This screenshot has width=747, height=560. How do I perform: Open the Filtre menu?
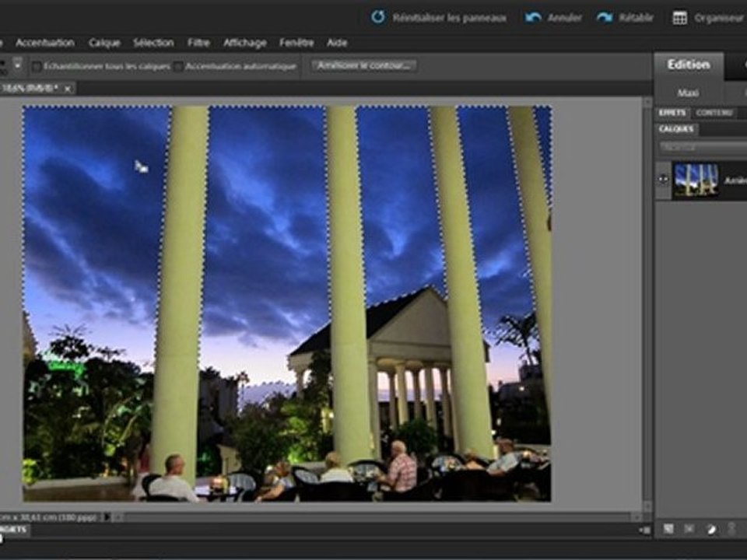click(x=198, y=43)
